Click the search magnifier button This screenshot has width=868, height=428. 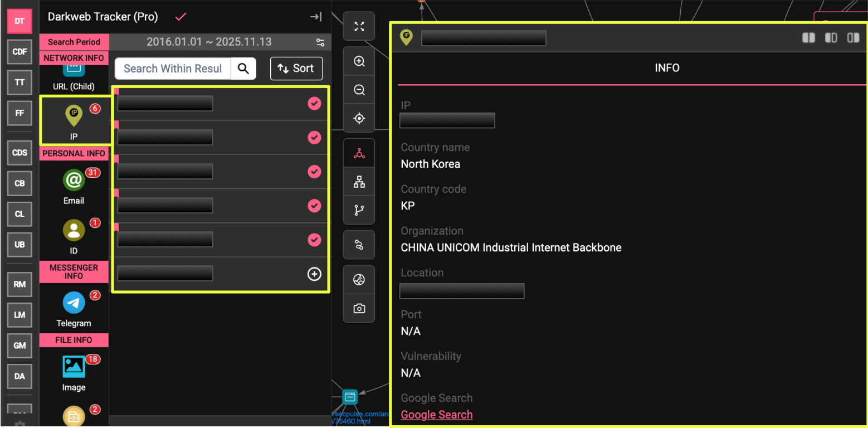[243, 69]
